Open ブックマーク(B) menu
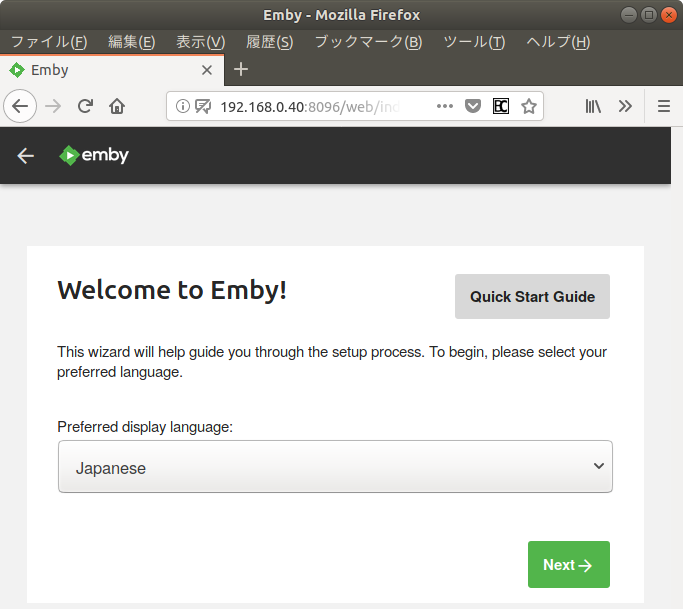Screen dimensions: 683x609 pos(369,42)
